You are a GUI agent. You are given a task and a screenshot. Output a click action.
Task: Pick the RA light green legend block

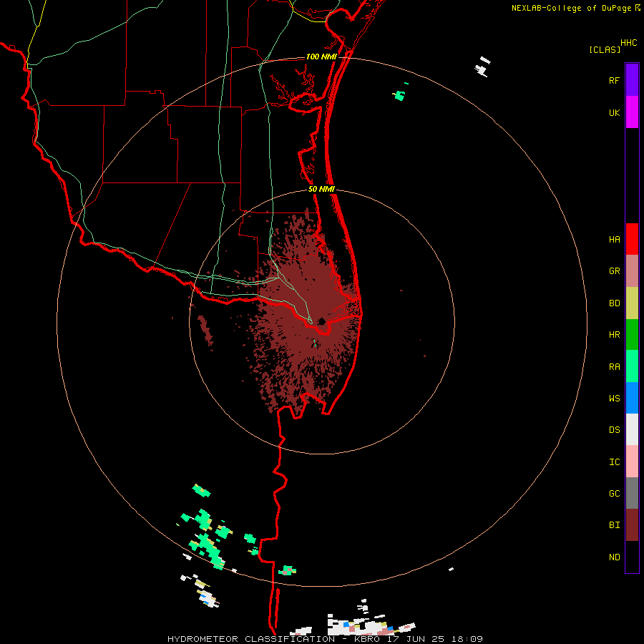(x=632, y=366)
